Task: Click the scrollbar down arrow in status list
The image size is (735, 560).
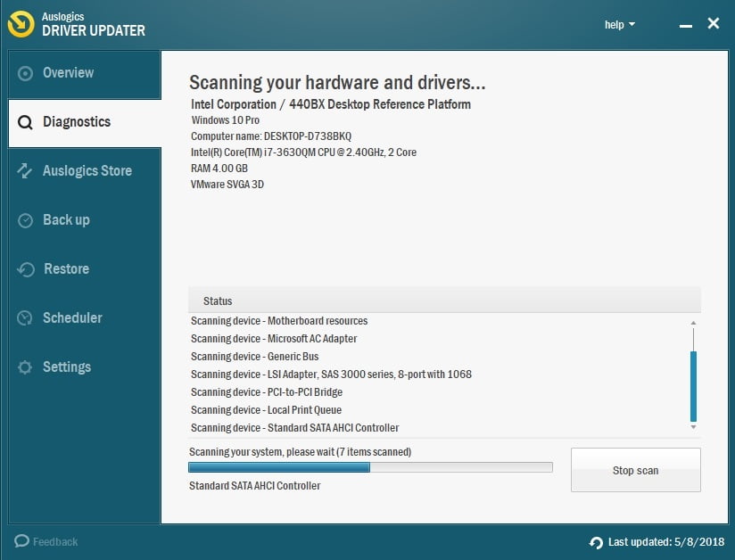Action: tap(693, 427)
